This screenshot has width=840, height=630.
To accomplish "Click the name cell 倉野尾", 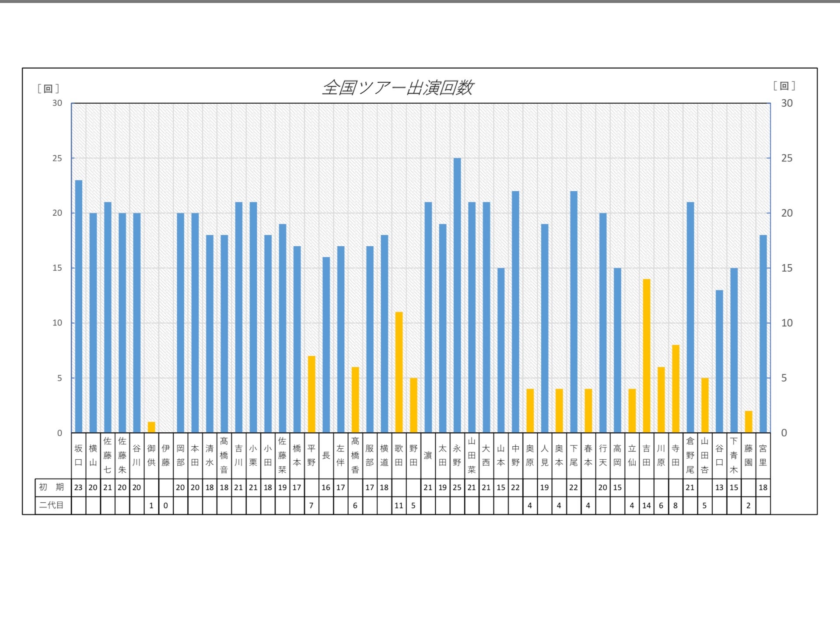I will (690, 455).
